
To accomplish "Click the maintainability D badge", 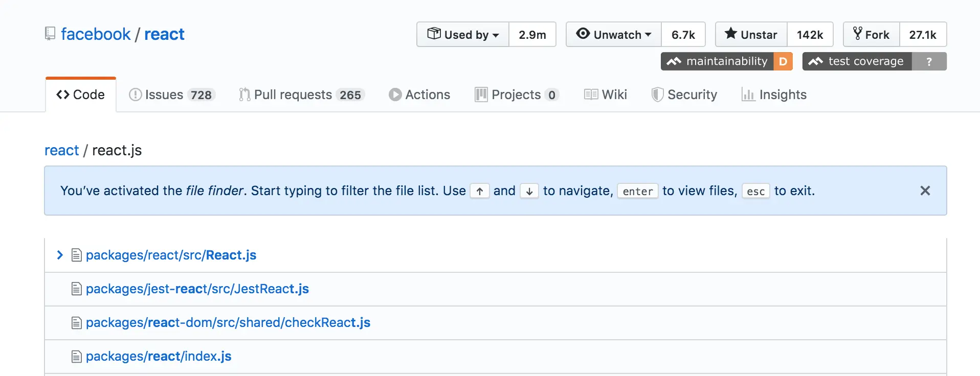I will coord(726,61).
